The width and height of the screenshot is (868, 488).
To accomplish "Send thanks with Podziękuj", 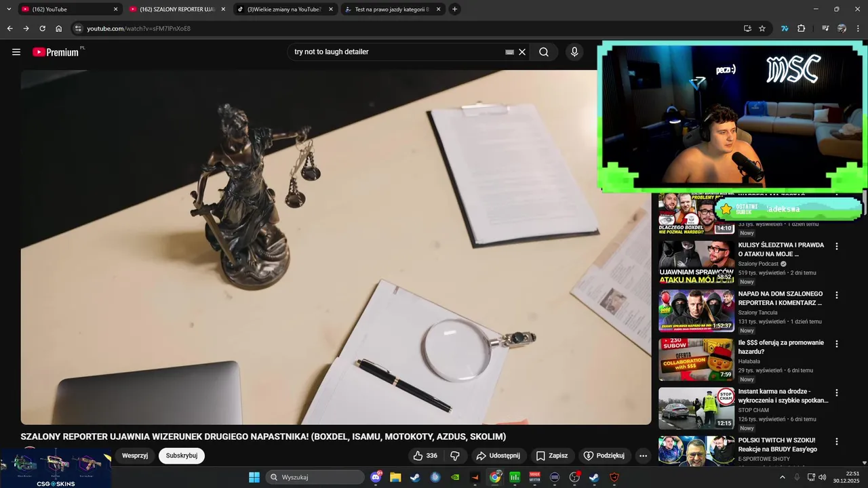I will coord(605,456).
